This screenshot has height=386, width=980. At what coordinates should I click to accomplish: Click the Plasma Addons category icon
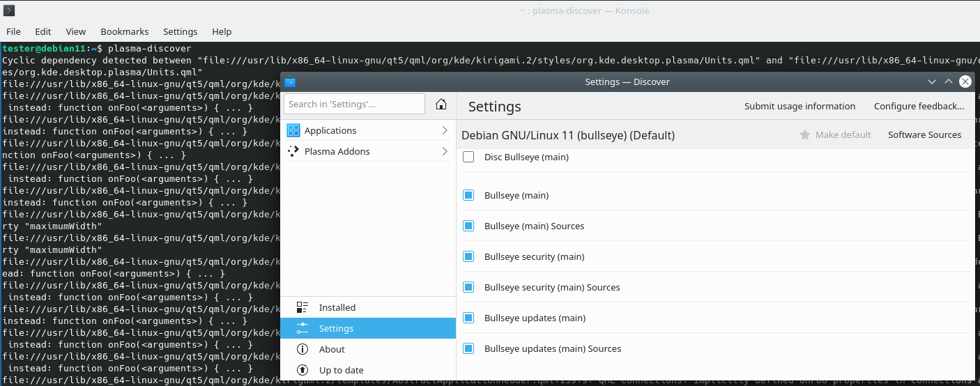point(293,151)
